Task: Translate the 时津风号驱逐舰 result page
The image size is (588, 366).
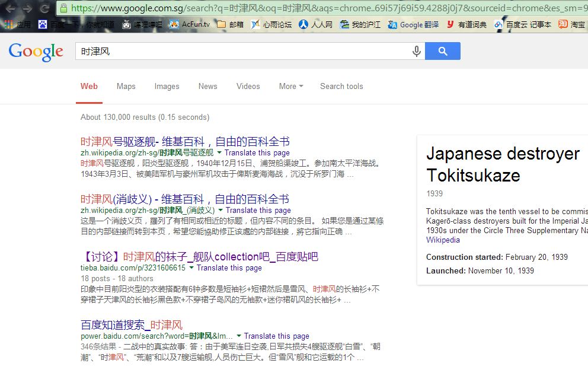Action: (x=257, y=153)
